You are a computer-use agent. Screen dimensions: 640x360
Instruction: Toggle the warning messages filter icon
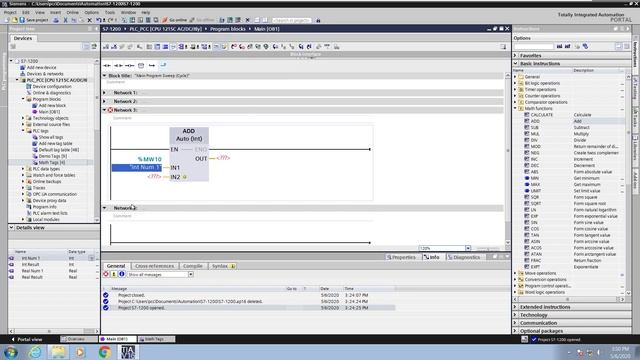[x=114, y=275]
